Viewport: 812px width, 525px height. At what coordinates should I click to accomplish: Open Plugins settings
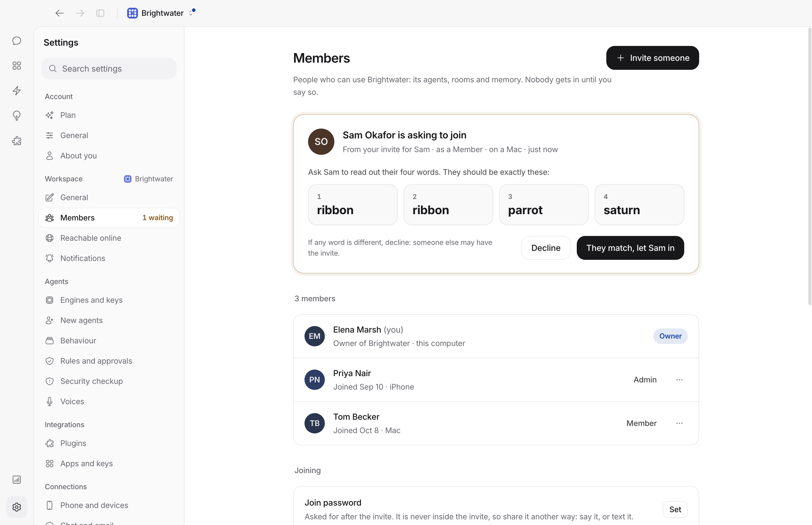[109, 443]
